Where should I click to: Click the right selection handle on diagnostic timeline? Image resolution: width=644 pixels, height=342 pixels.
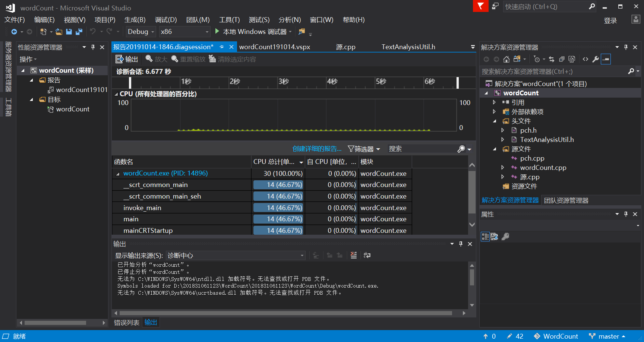[x=458, y=82]
